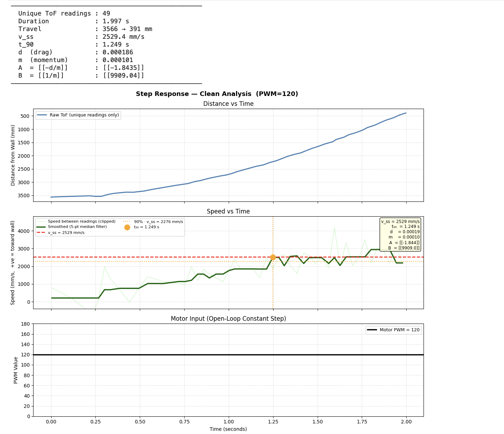The image size is (504, 434).
Task: Select the yellow parameter annotation box
Action: pos(400,235)
